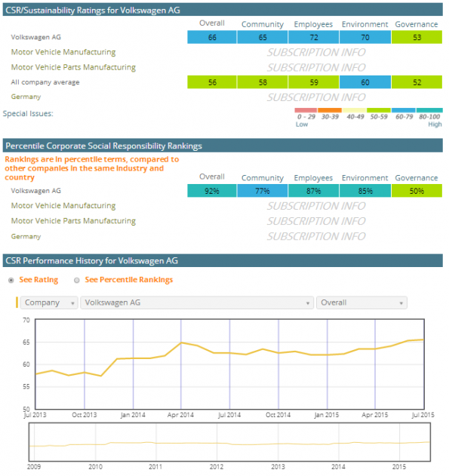Open Motor Vehicle Parts Manufacturing link in ratings section
449x476 pixels.
tap(73, 67)
